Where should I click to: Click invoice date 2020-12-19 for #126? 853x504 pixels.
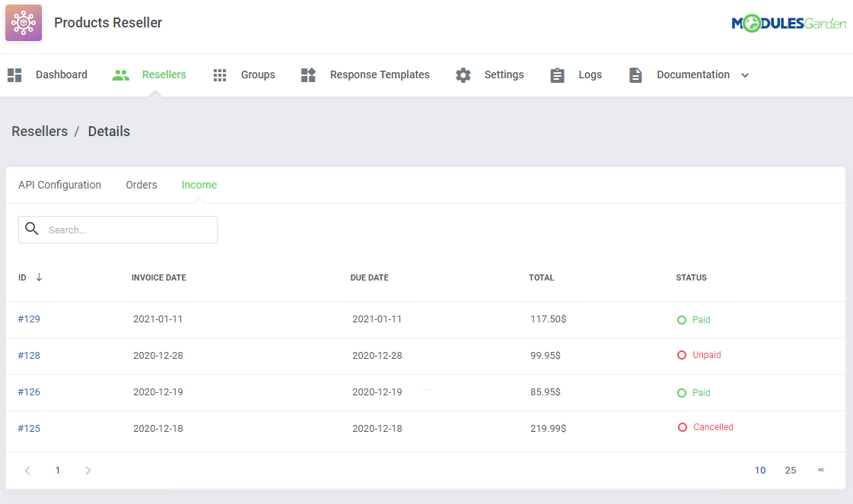click(158, 392)
